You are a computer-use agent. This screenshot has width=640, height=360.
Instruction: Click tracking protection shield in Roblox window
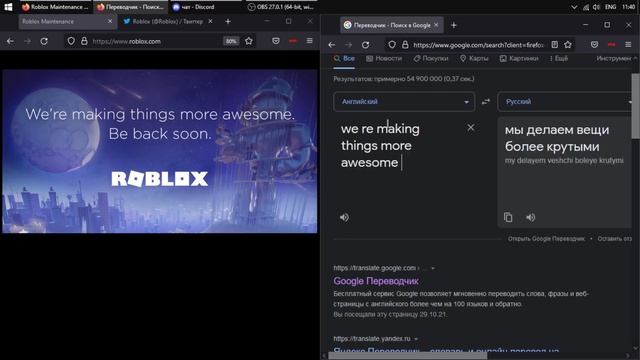pyautogui.click(x=71, y=41)
